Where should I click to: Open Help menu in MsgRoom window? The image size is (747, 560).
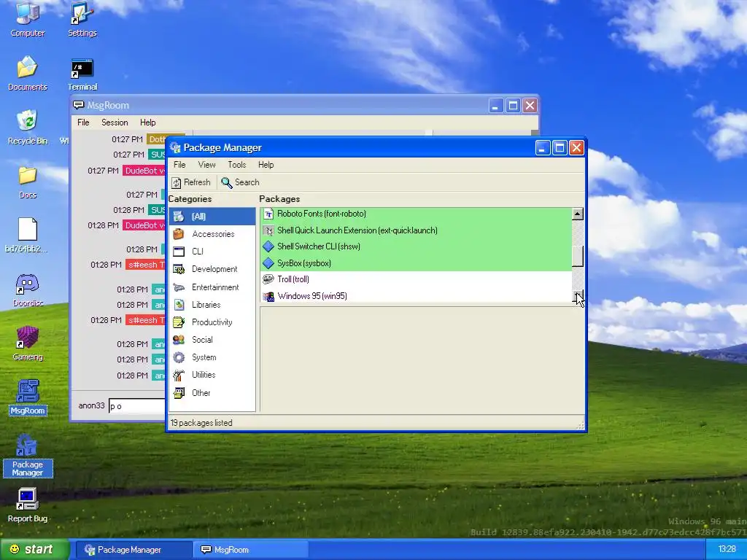tap(147, 122)
